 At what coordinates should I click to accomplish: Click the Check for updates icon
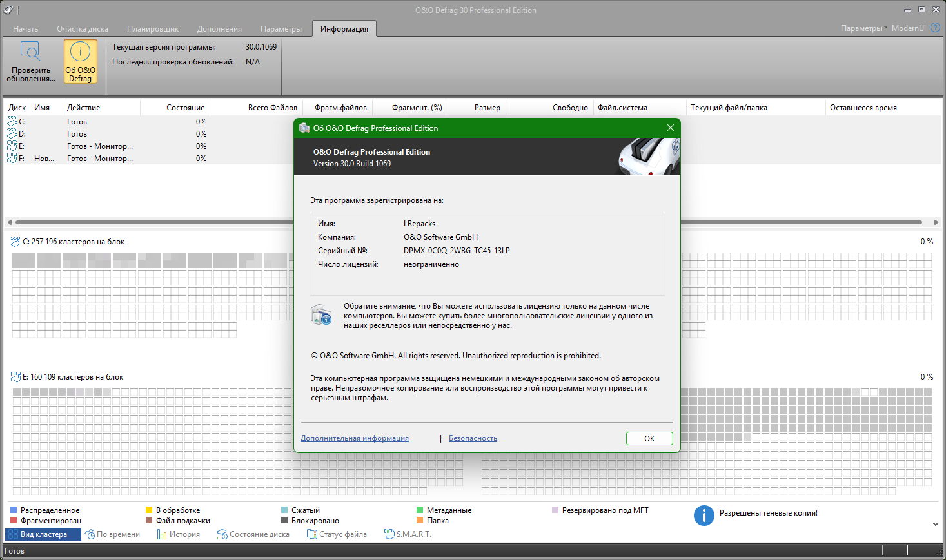click(30, 52)
